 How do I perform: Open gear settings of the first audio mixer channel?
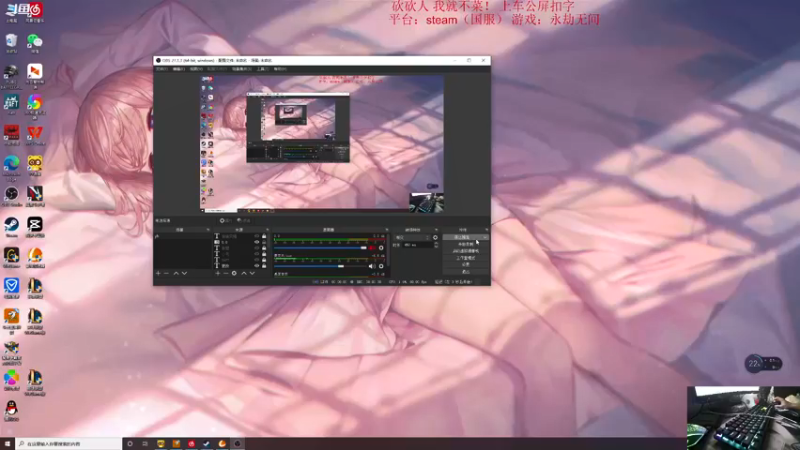[381, 248]
